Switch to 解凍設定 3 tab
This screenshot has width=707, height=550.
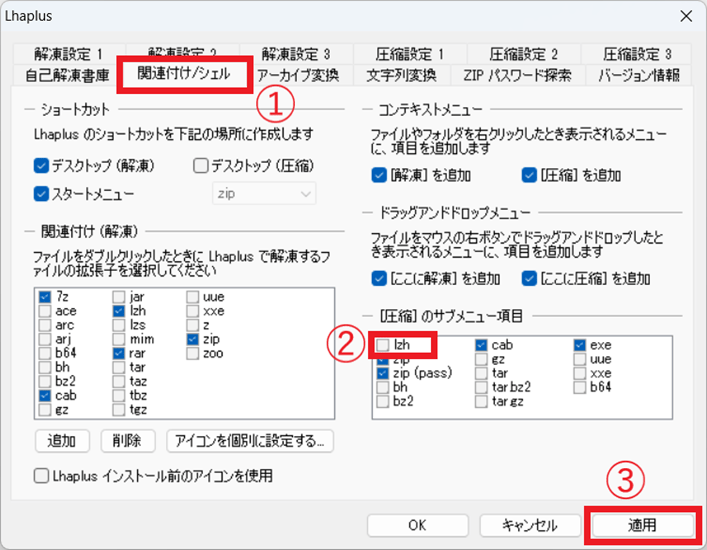coord(296,54)
